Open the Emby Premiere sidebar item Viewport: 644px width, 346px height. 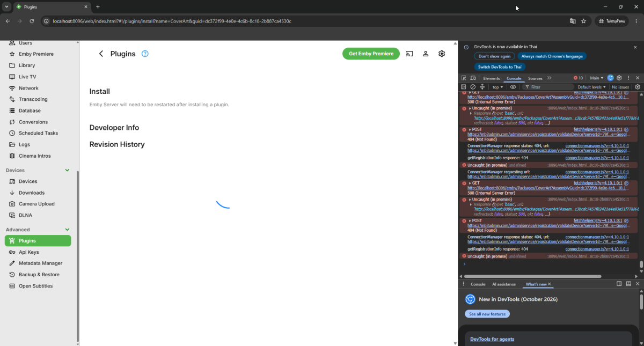[38, 54]
